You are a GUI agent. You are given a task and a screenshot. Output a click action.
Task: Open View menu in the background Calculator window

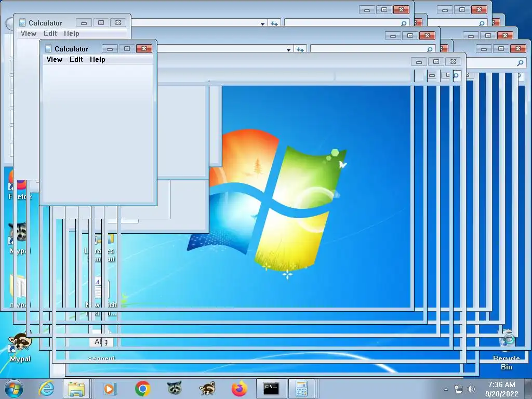pos(28,33)
